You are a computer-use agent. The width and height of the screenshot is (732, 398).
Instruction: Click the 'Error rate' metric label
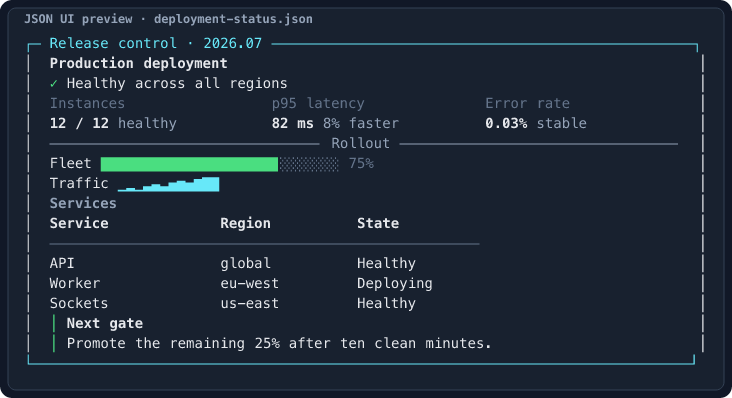click(x=527, y=103)
